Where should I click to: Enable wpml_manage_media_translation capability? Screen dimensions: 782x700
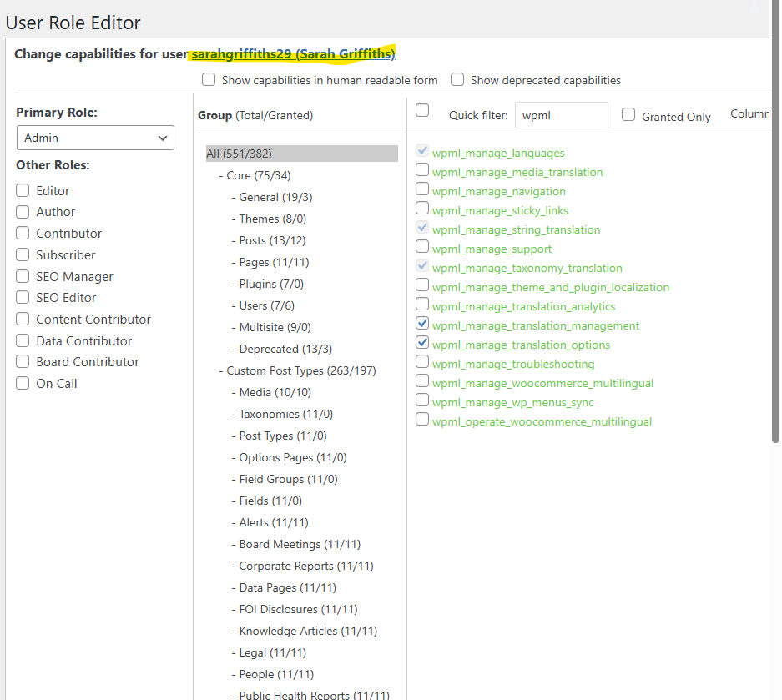(422, 169)
